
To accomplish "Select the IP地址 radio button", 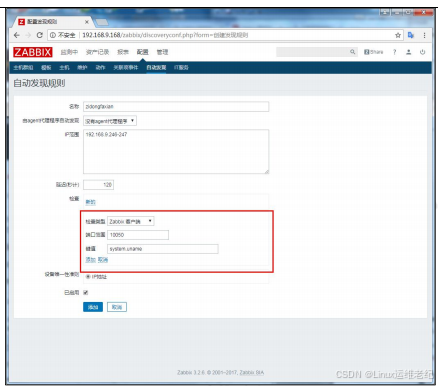I will pos(88,277).
